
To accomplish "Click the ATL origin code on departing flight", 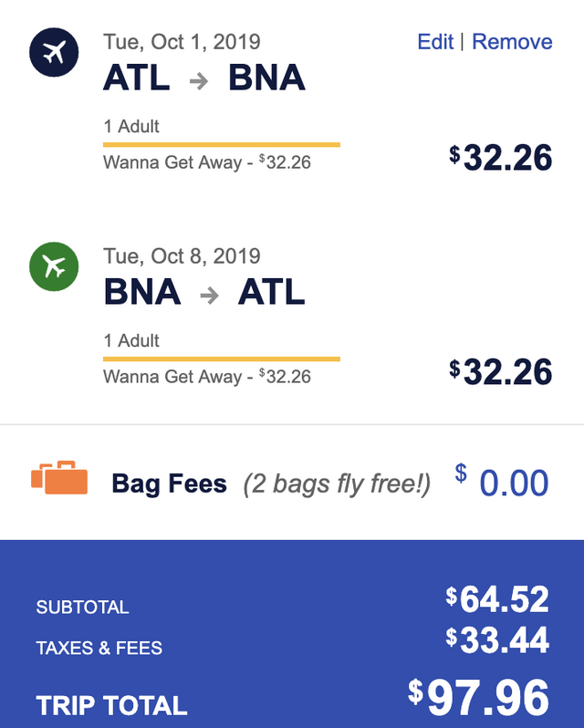I will pos(137,78).
